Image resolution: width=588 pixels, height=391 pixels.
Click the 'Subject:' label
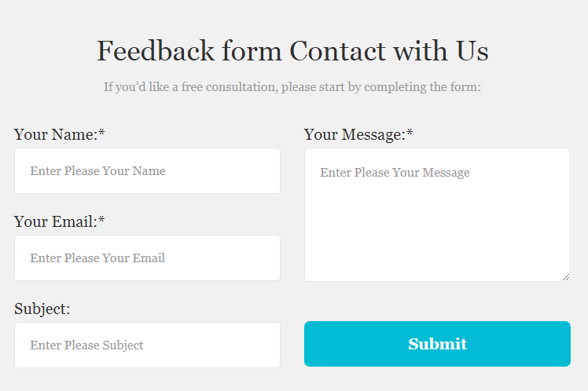(x=42, y=309)
